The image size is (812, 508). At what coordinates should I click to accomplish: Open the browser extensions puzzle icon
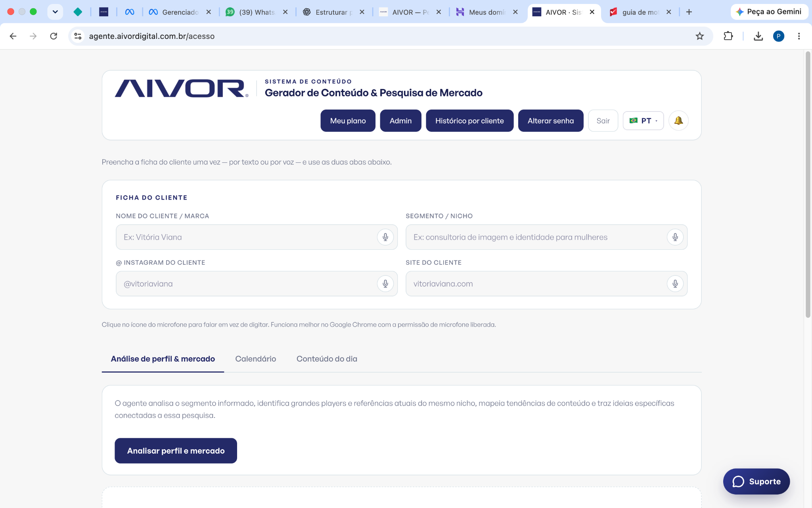(728, 36)
